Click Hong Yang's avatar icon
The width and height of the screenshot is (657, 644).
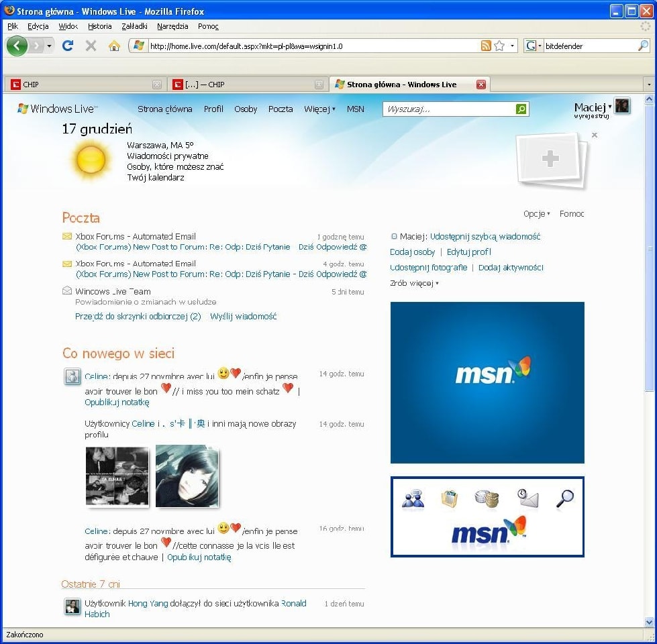72,606
